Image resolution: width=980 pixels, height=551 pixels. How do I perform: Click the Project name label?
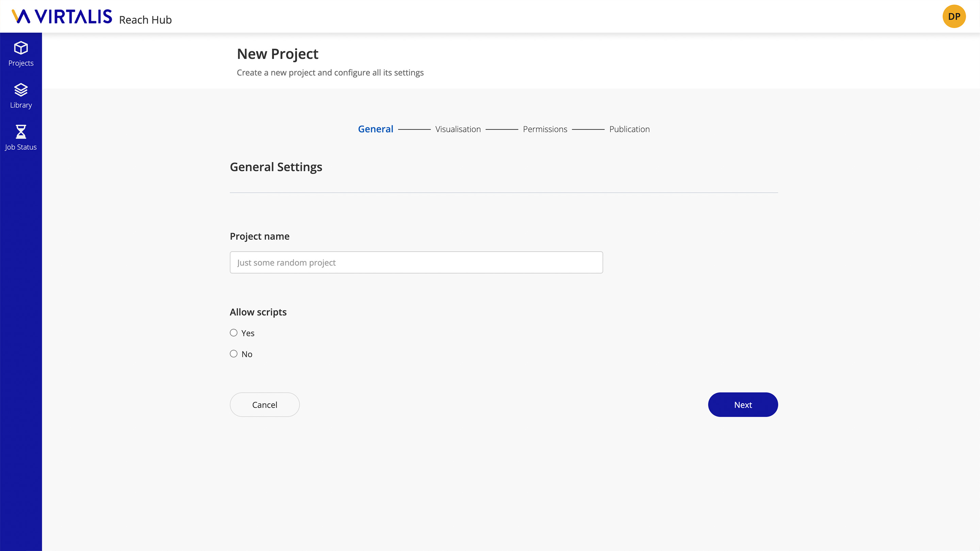point(259,236)
